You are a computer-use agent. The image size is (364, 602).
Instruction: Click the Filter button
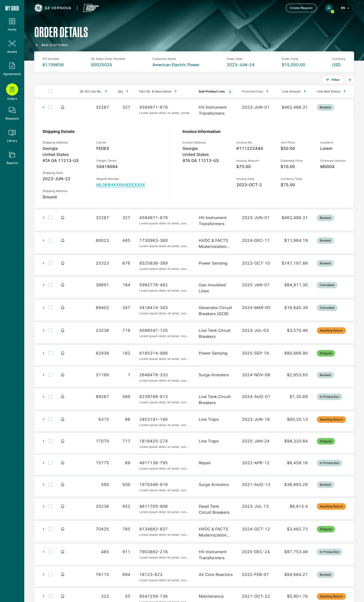pyautogui.click(x=333, y=80)
